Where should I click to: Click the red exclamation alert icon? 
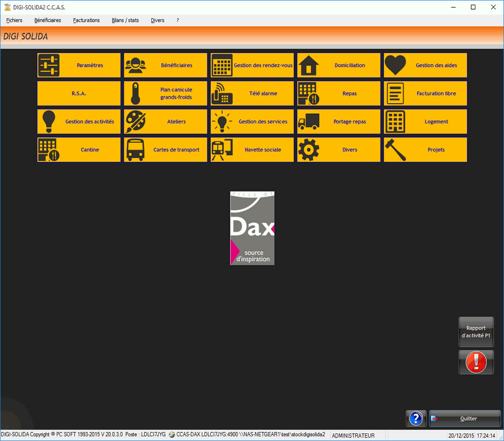(x=476, y=362)
